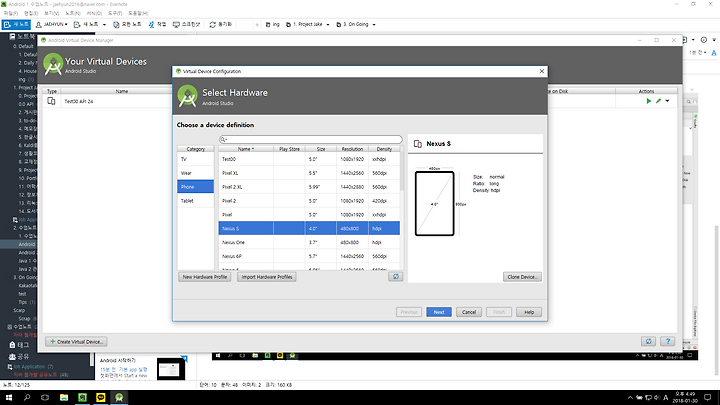Viewport: 720px width, 405px height.
Task: Select the Tablet category
Action: (x=196, y=201)
